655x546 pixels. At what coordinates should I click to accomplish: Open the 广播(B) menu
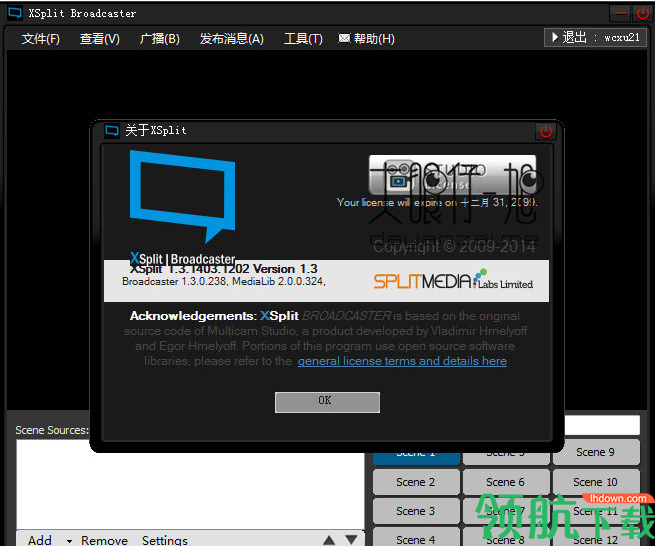[x=160, y=39]
